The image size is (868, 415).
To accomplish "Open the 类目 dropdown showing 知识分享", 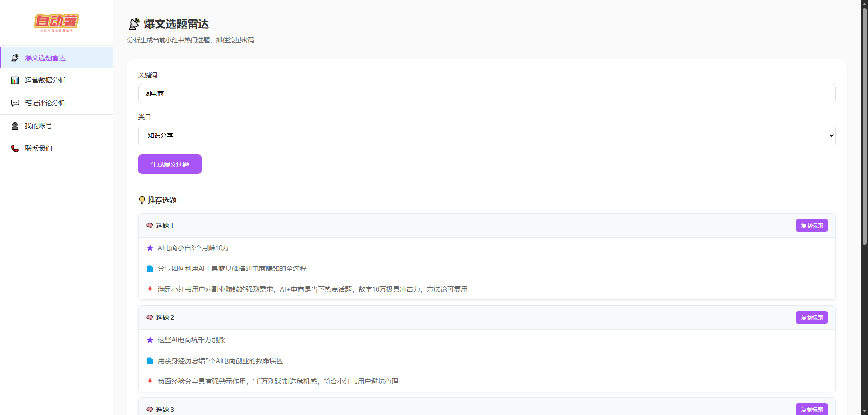I will (486, 135).
